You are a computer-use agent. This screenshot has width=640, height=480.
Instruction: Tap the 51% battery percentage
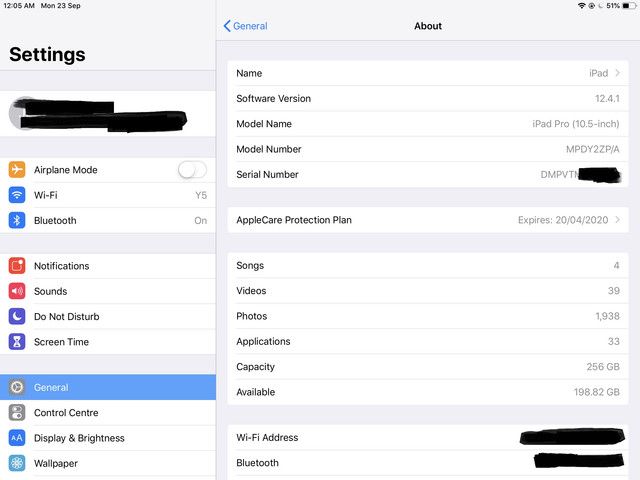[613, 6]
